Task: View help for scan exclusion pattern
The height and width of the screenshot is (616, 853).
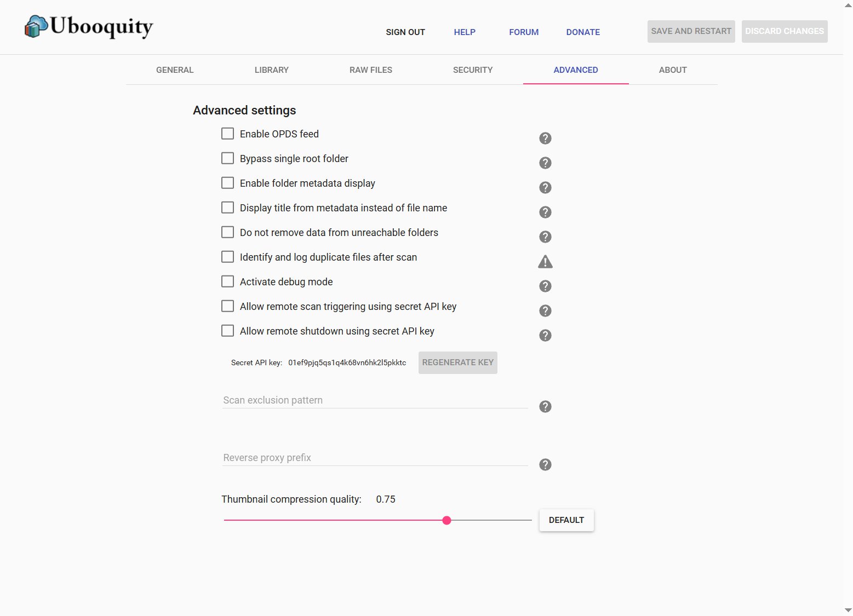Action: [x=545, y=406]
